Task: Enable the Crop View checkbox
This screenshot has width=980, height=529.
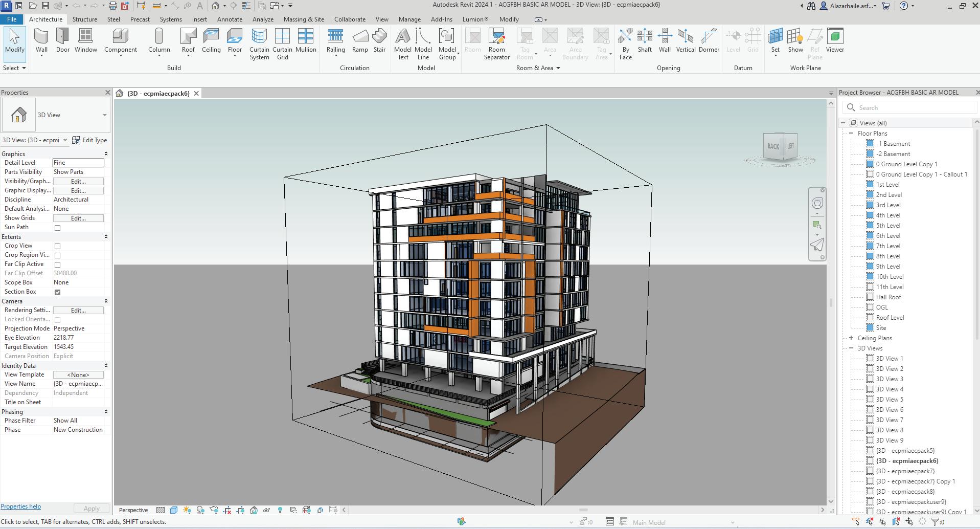Action: (x=57, y=246)
